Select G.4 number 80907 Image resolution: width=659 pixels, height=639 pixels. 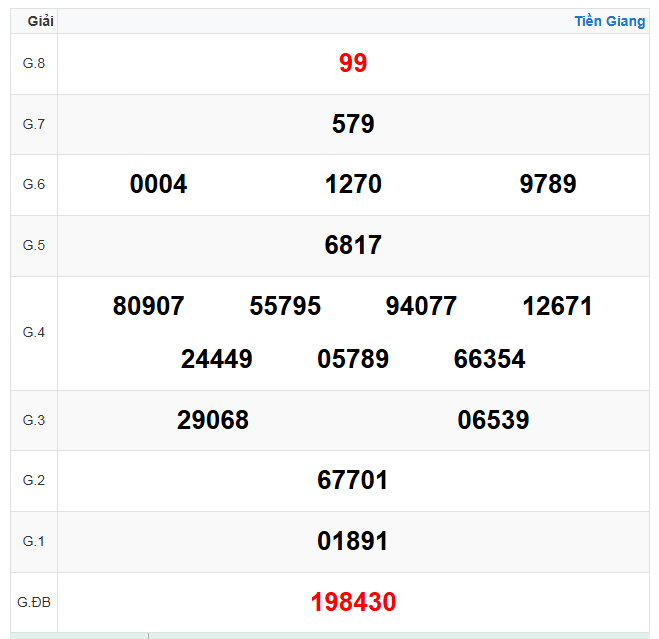tap(149, 307)
